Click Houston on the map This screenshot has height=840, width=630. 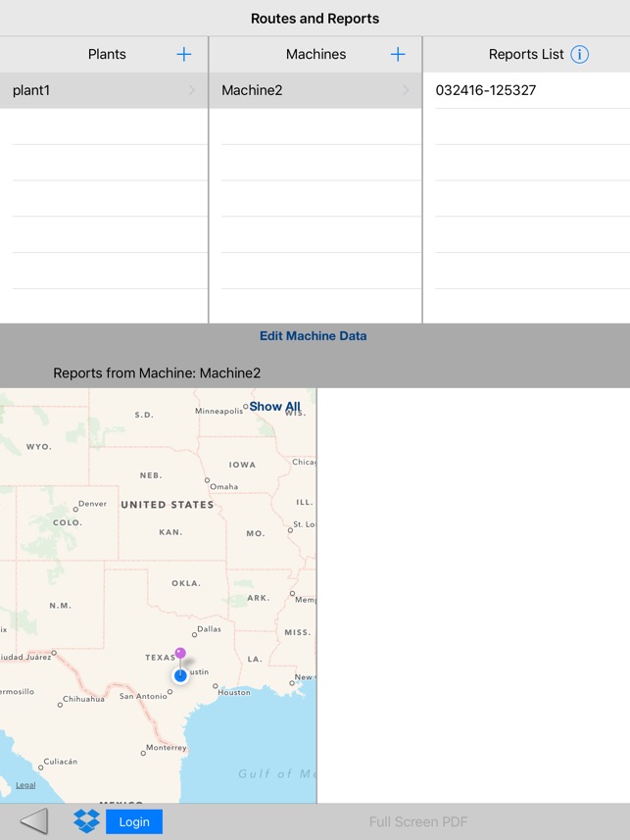234,692
